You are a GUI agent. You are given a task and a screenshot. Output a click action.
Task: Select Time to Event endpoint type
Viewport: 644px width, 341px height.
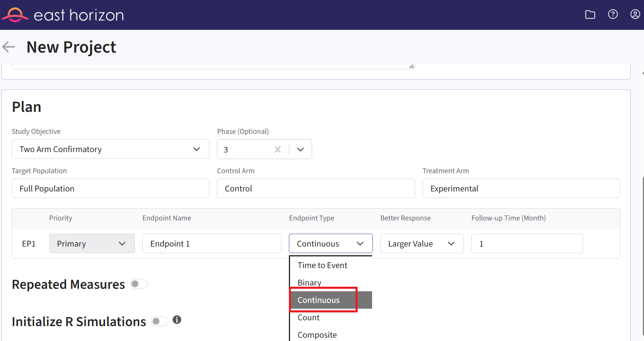tap(322, 265)
